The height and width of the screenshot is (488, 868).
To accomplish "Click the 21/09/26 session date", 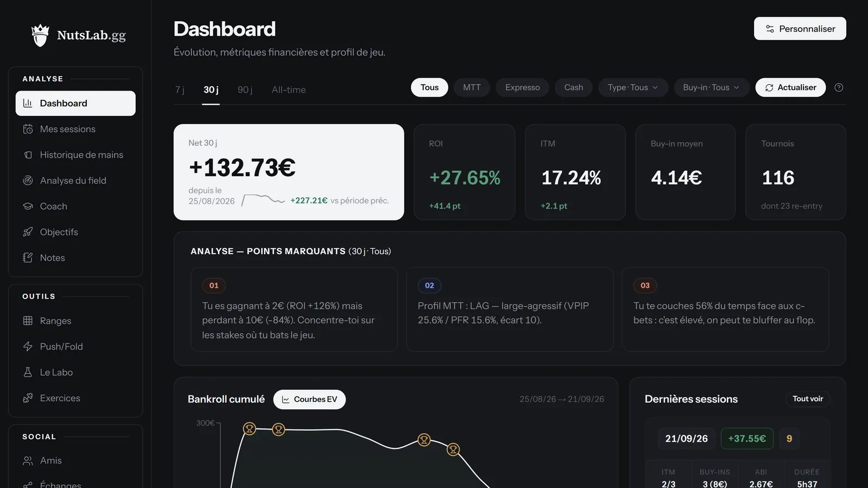I will [x=686, y=439].
